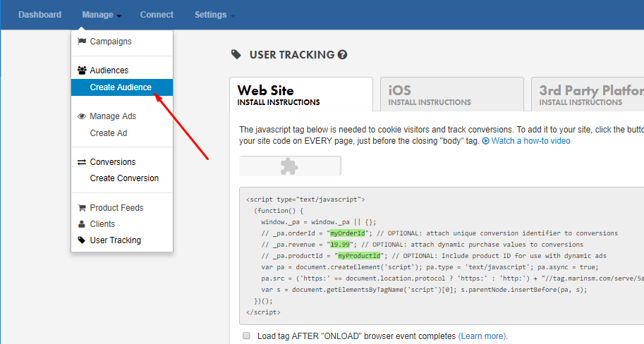Click the puzzle piece plugin button
Viewport: 644px width, 344px height.
point(290,166)
